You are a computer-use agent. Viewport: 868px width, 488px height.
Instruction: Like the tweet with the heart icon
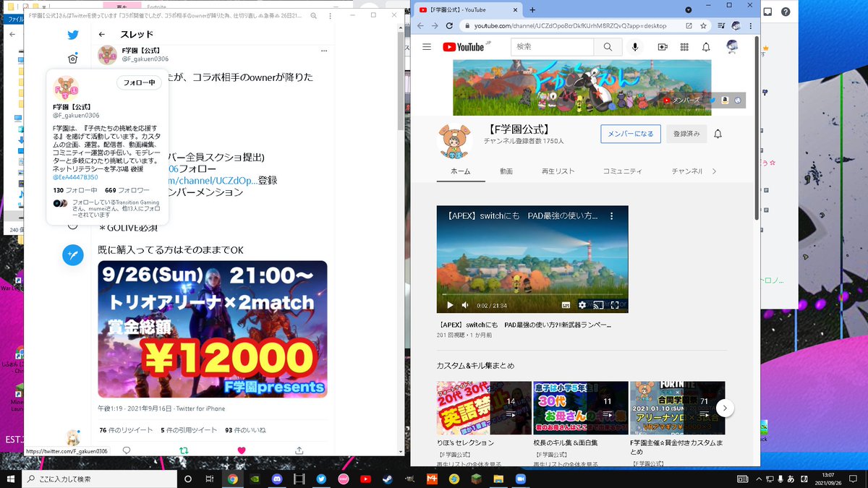click(242, 450)
